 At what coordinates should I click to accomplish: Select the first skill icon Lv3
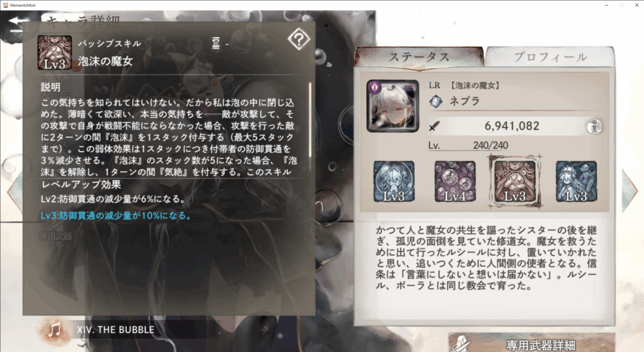click(394, 181)
